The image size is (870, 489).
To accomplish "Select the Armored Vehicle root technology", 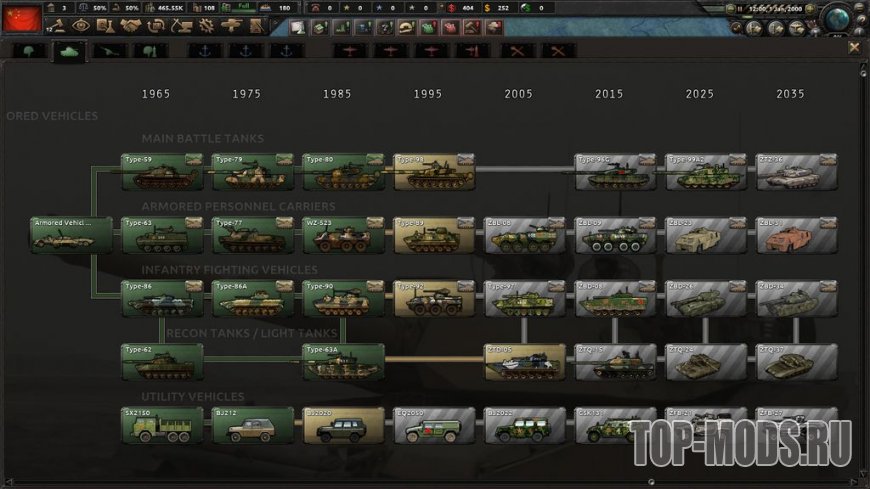I will (x=70, y=235).
